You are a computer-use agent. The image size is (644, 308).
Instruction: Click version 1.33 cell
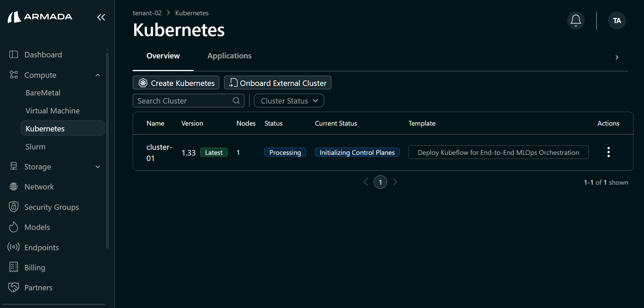(x=188, y=153)
